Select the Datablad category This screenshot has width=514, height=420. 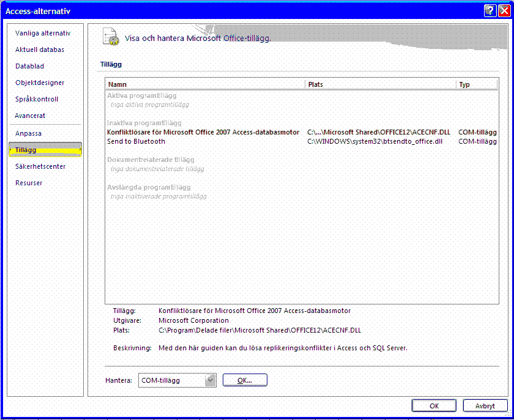(x=29, y=66)
